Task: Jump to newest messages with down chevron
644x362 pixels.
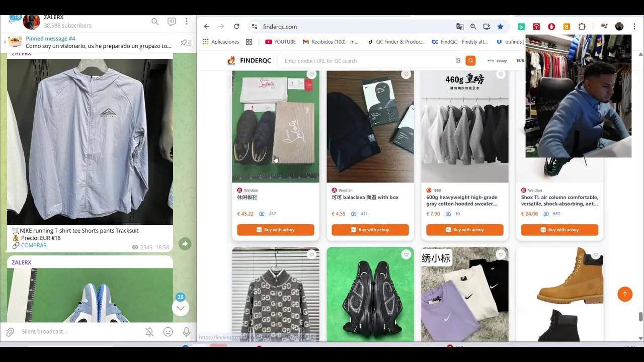Action: [x=181, y=308]
